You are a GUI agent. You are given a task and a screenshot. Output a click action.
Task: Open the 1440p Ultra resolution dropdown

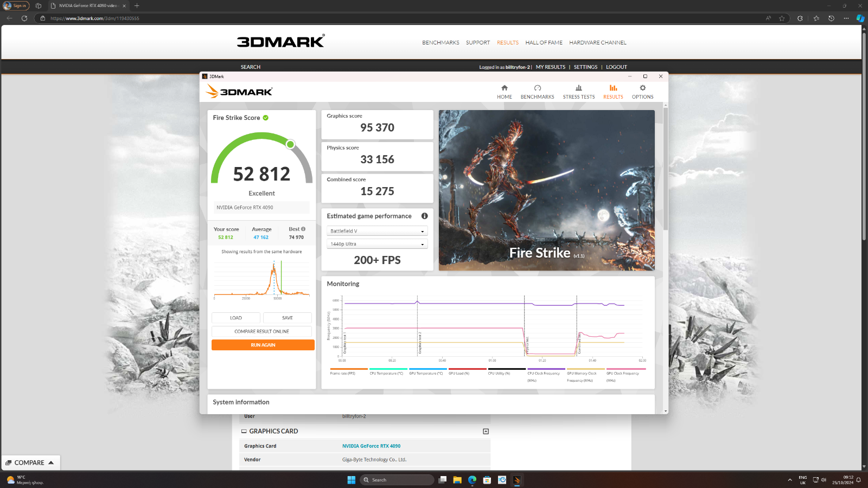tap(377, 244)
